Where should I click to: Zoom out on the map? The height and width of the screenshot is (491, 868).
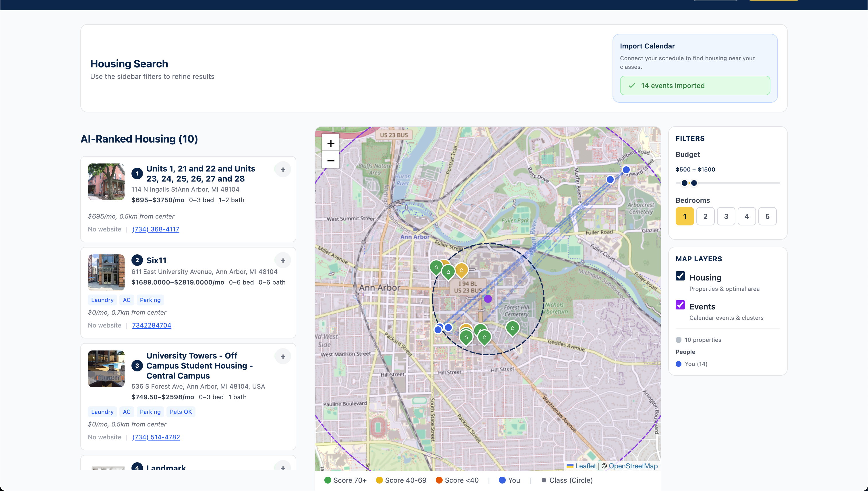pos(330,161)
